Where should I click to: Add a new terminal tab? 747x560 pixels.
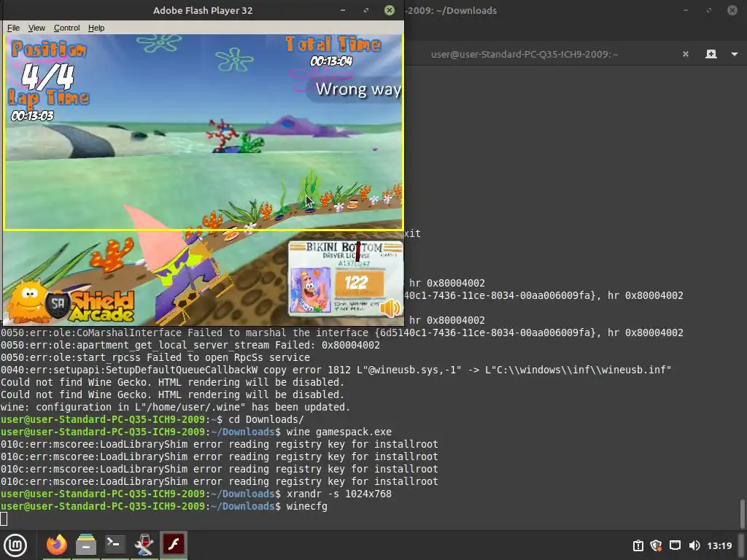pyautogui.click(x=711, y=54)
